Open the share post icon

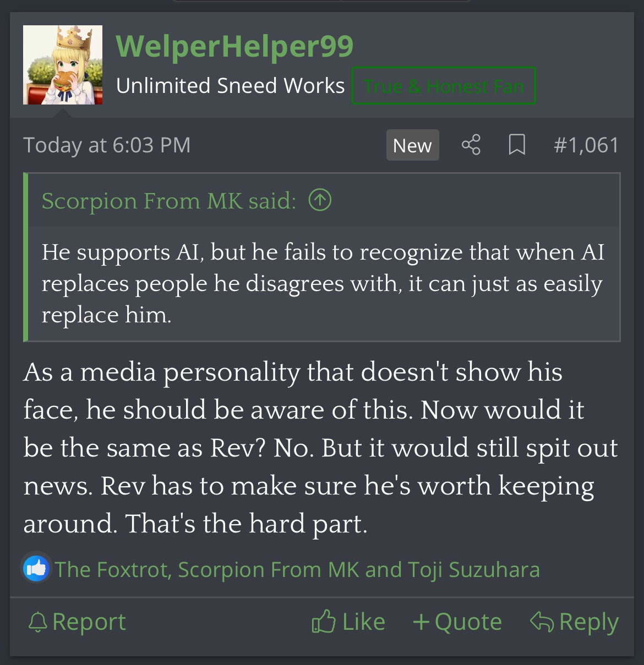click(471, 145)
